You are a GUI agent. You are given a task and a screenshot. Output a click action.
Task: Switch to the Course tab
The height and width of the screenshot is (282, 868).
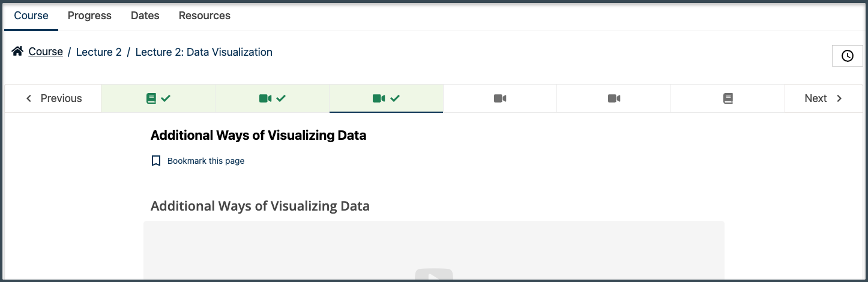[x=31, y=16]
